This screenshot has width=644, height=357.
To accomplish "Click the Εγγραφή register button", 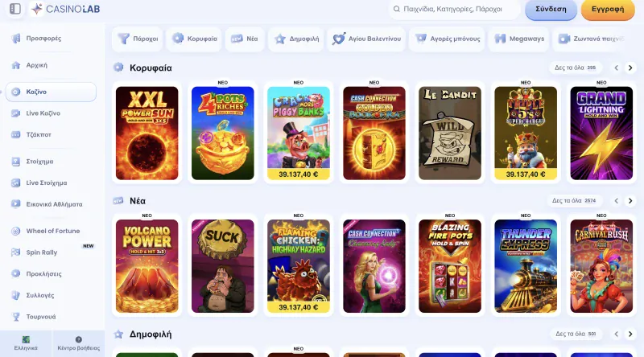I will click(x=608, y=9).
